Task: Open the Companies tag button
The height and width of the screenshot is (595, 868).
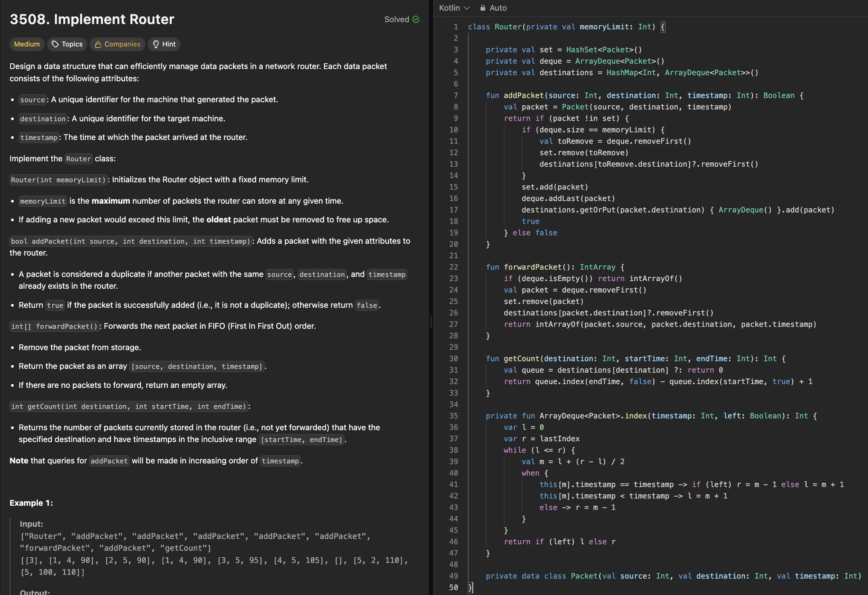Action: pyautogui.click(x=122, y=44)
